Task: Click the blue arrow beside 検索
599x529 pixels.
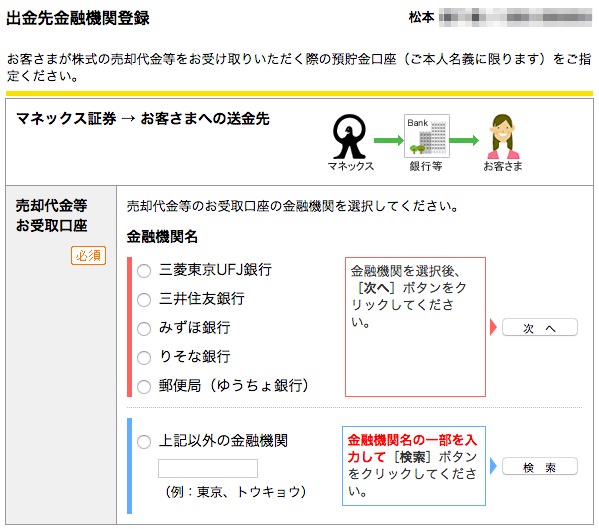Action: 493,466
